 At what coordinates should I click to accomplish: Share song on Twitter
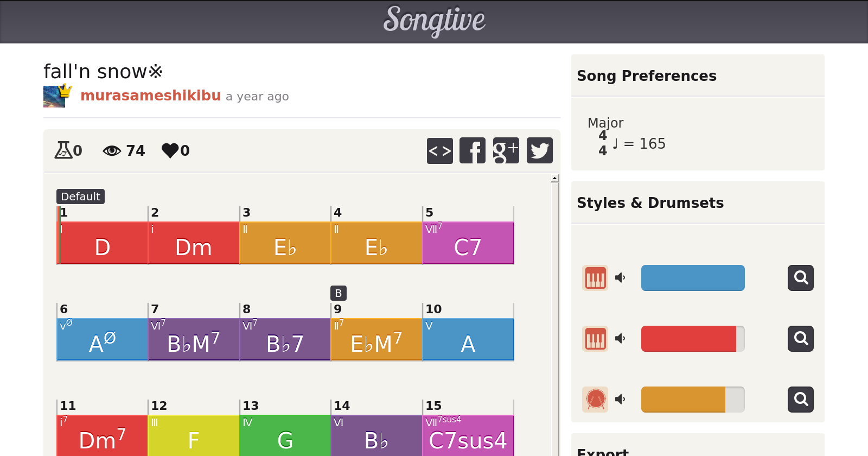[x=539, y=150]
